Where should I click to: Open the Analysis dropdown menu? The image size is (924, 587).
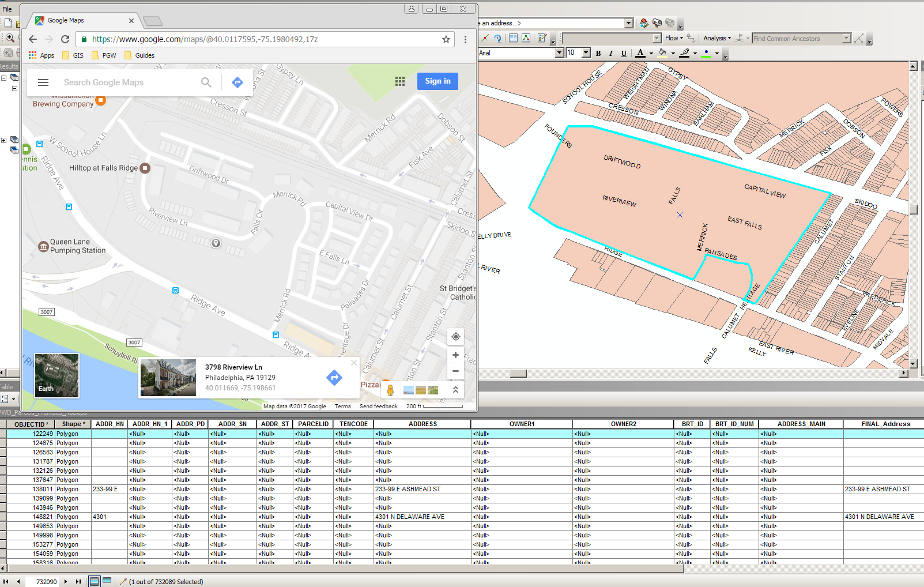pos(717,38)
